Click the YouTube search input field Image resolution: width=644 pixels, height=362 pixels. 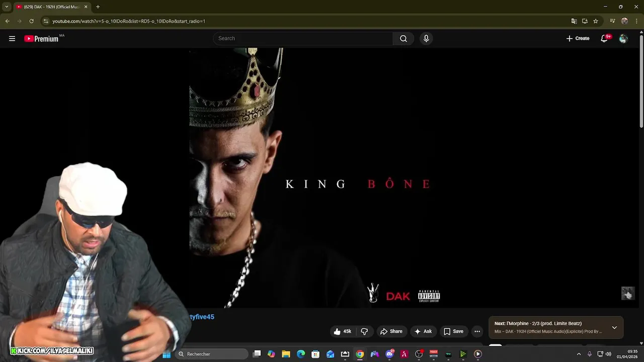click(303, 38)
